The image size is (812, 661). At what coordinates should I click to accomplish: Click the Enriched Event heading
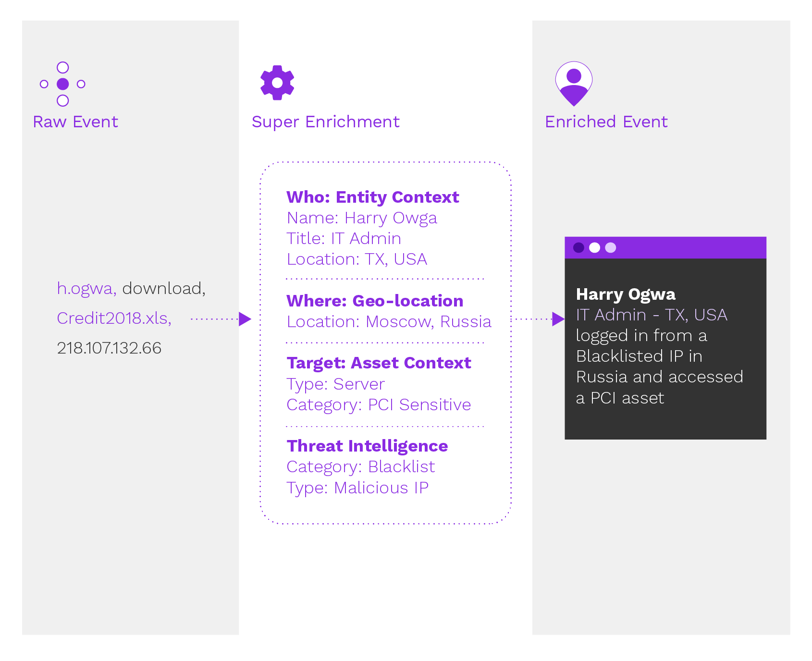[x=606, y=122]
